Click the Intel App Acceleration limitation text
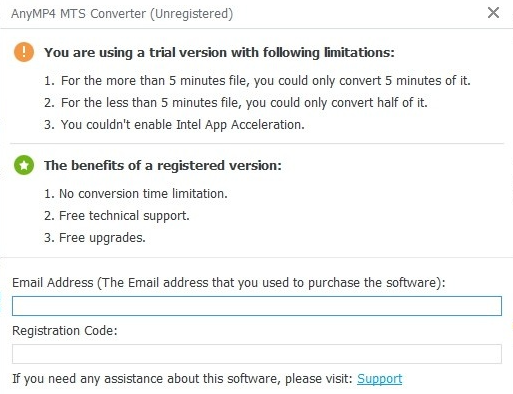513x394 pixels. tap(174, 125)
